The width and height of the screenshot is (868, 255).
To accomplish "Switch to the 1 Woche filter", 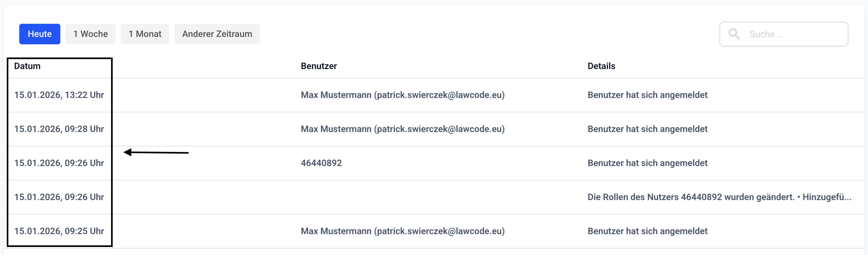I will [x=90, y=34].
